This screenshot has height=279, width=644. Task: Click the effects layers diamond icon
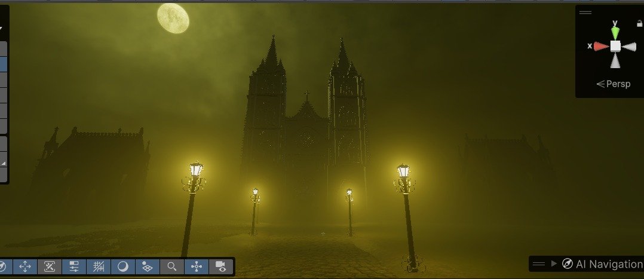click(148, 266)
